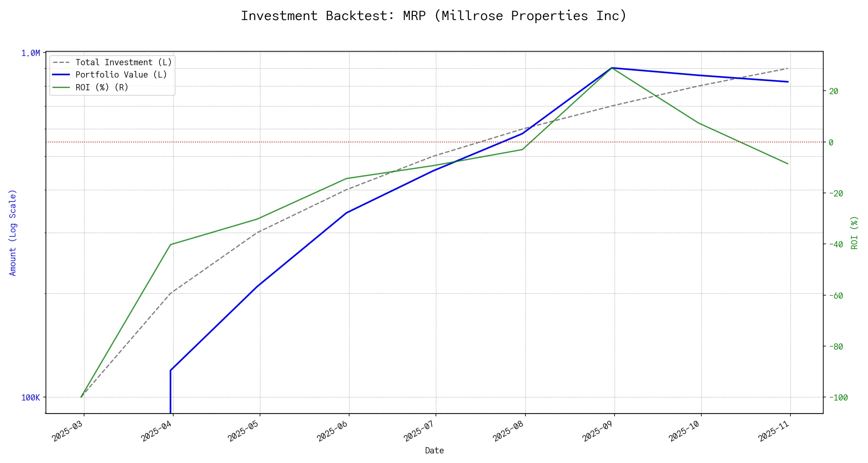
Task: Click the 100K left axis label
Action: (30, 398)
